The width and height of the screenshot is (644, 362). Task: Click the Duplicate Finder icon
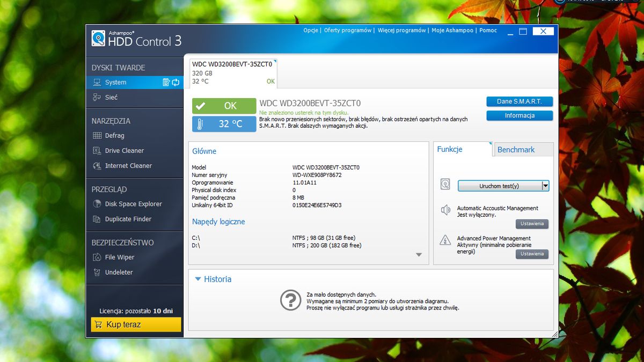click(x=97, y=219)
